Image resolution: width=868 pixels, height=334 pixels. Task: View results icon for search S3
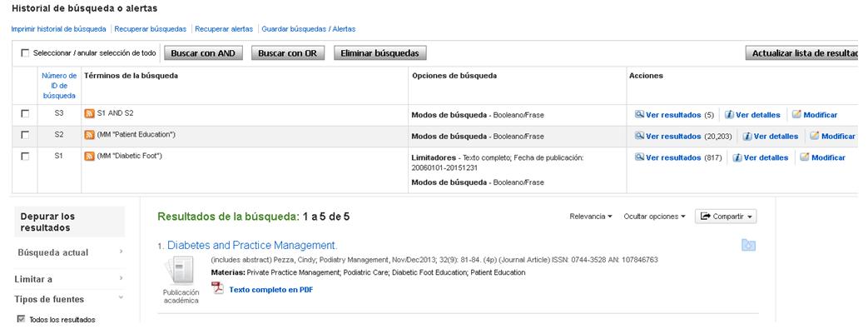(639, 115)
